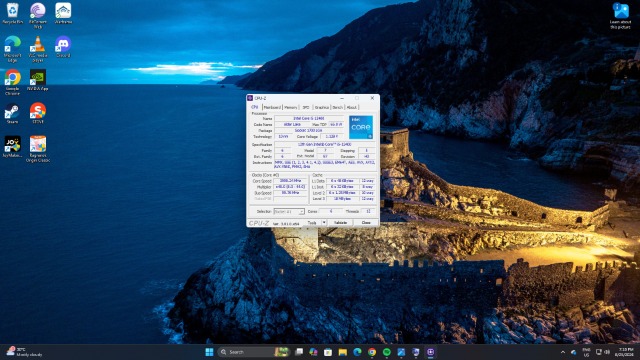Click the Core Voltage value

(x=331, y=137)
